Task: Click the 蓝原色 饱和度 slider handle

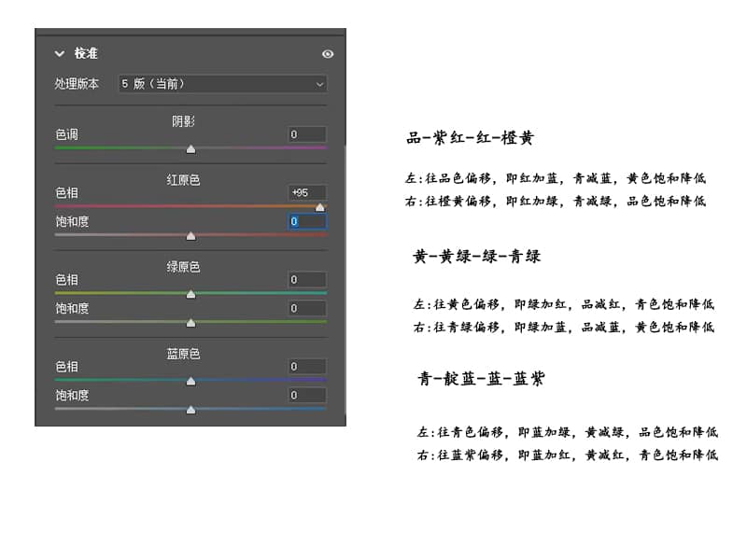Action: click(191, 409)
